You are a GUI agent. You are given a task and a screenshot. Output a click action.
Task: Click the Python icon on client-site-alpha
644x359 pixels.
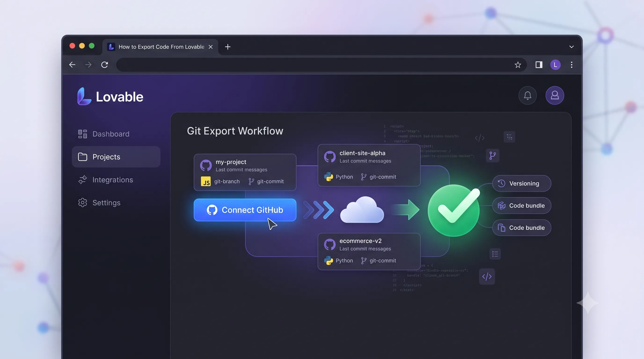[329, 177]
